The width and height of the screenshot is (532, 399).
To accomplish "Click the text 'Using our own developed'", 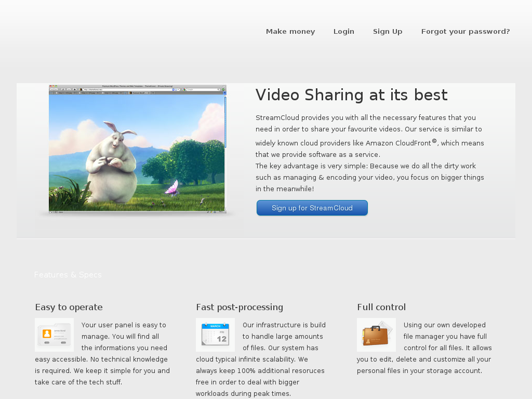I will (x=445, y=325).
